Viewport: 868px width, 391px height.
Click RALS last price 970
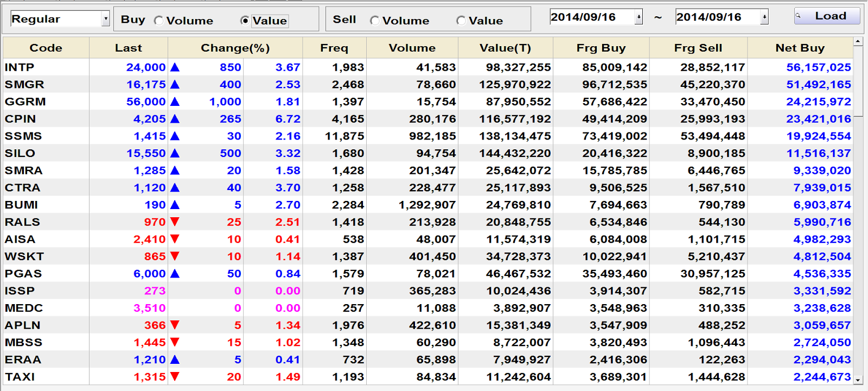155,222
